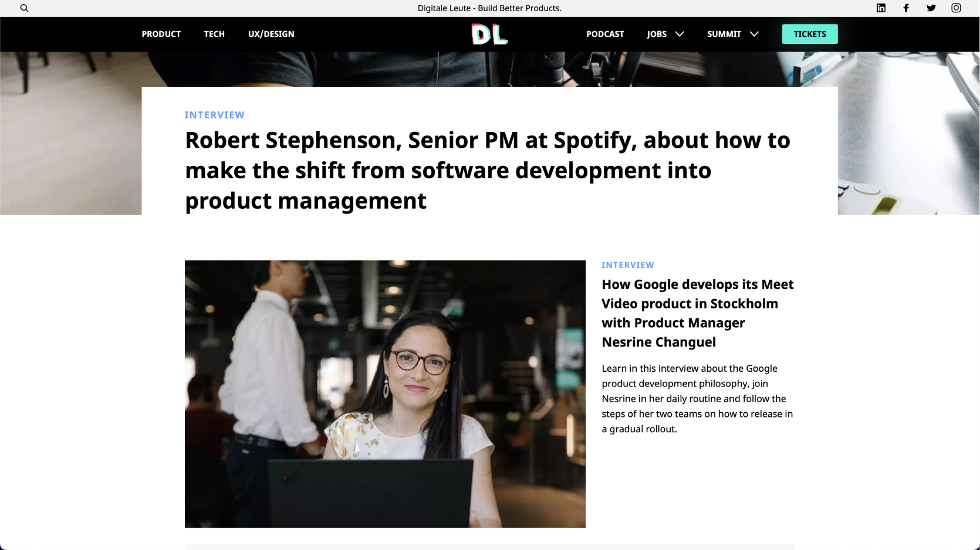Open the UX/Design menu item

pos(271,34)
